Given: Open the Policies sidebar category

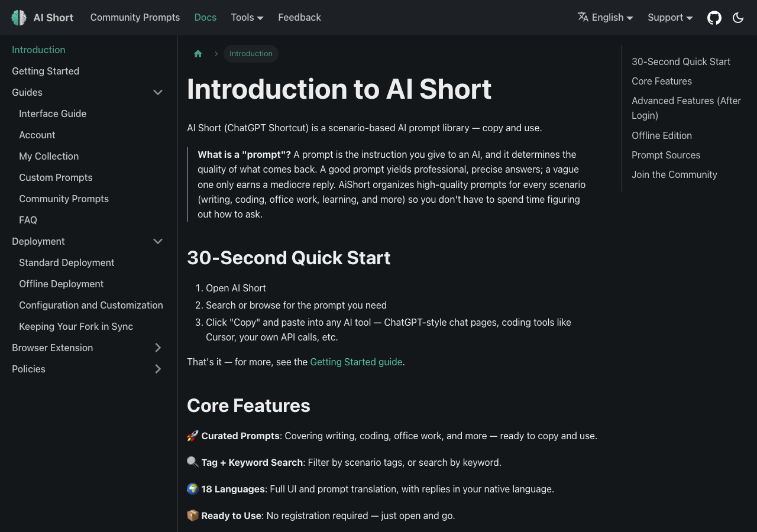Looking at the screenshot, I should point(28,369).
